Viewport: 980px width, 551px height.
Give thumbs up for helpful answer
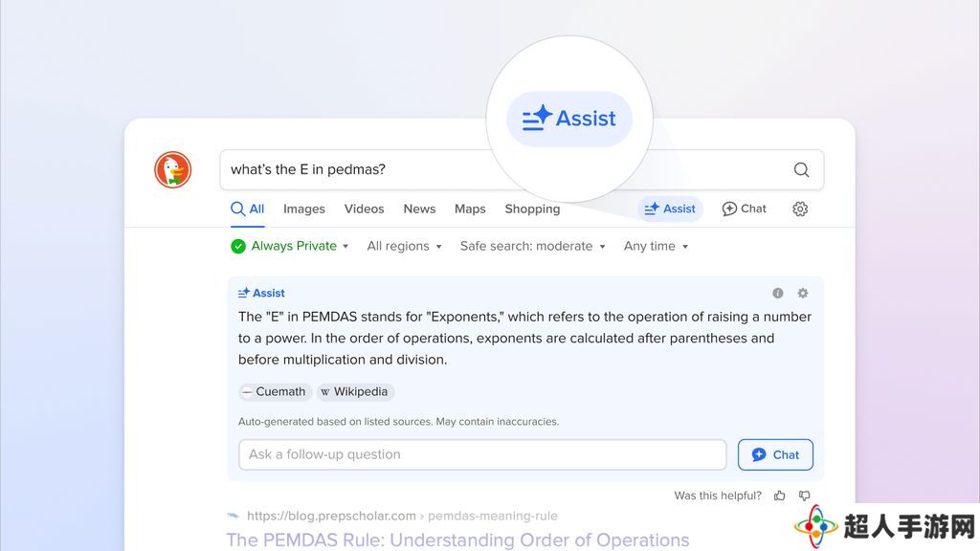779,496
